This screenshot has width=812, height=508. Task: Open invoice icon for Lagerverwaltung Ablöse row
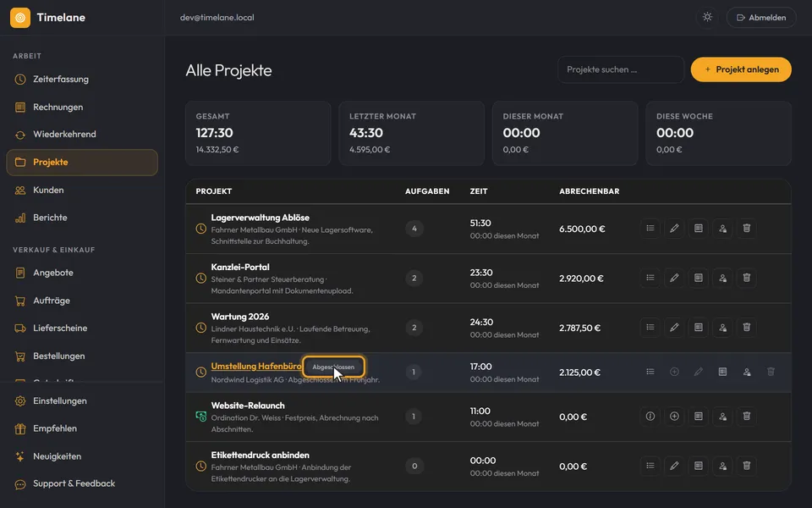[698, 228]
